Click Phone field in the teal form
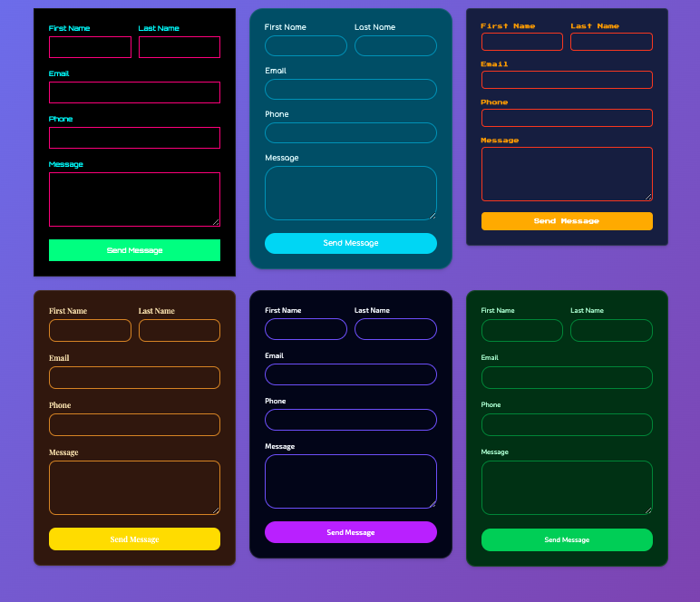Image resolution: width=700 pixels, height=602 pixels. [x=351, y=133]
